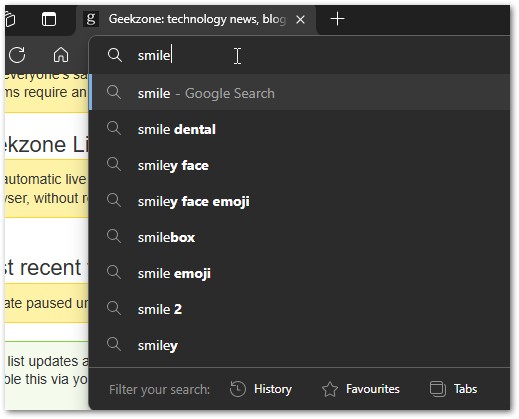Image resolution: width=519 pixels, height=419 pixels.
Task: Click the magnifier icon beside 'smilebox'
Action: (114, 236)
